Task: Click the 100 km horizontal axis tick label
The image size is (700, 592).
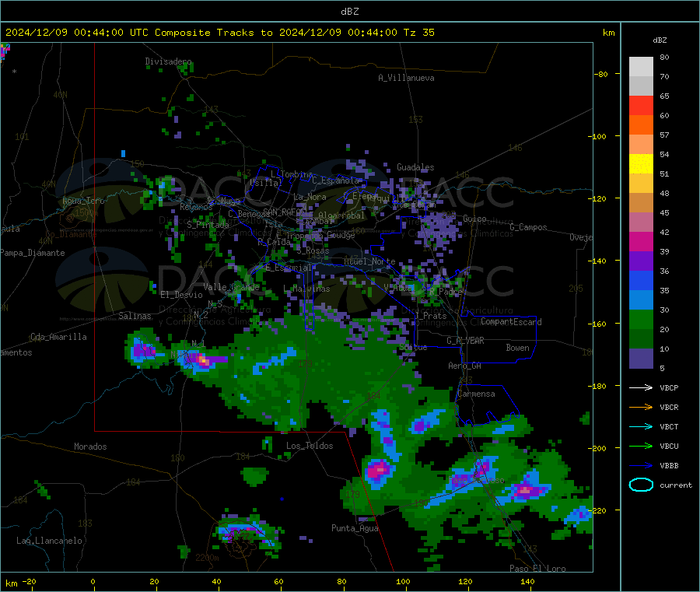Action: coord(403,582)
